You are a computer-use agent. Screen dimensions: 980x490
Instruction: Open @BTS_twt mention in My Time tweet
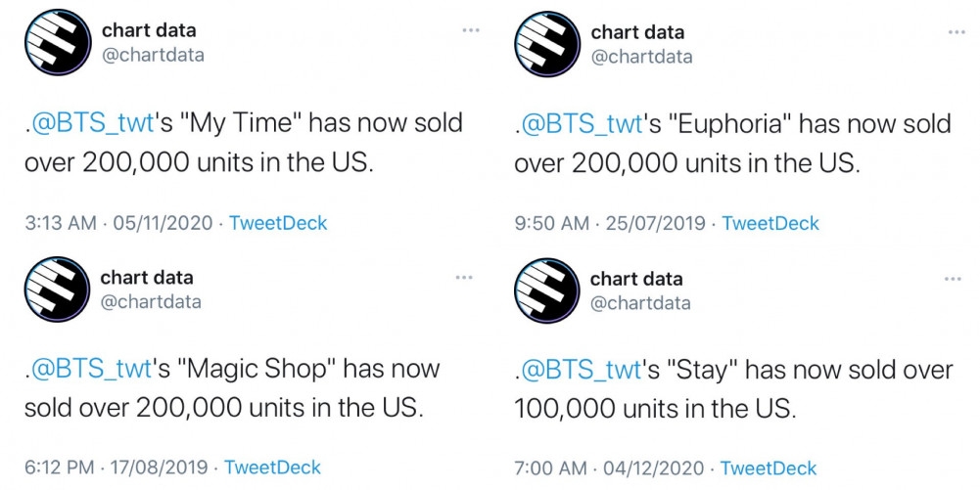click(x=91, y=123)
